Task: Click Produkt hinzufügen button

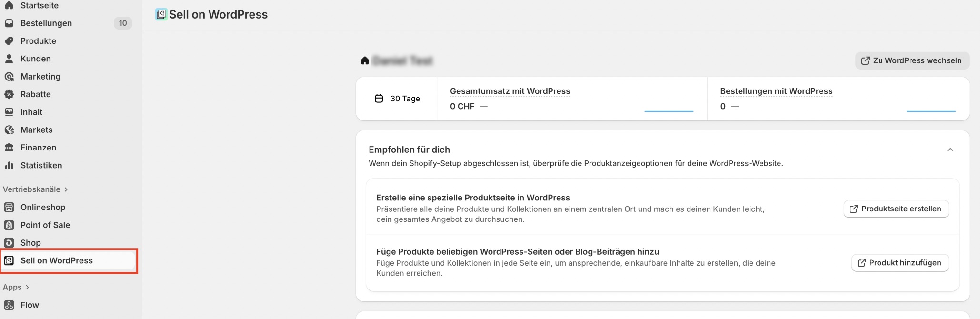Action: pos(900,262)
